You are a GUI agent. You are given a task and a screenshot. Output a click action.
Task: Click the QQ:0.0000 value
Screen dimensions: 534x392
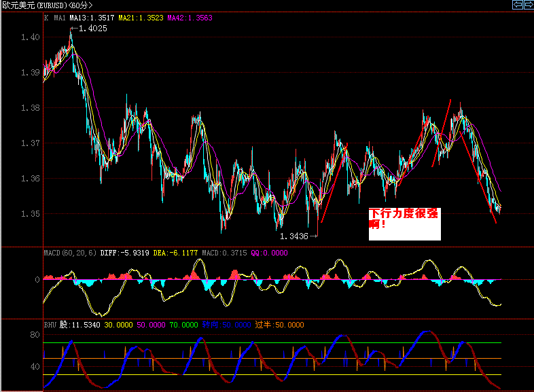[x=270, y=253]
